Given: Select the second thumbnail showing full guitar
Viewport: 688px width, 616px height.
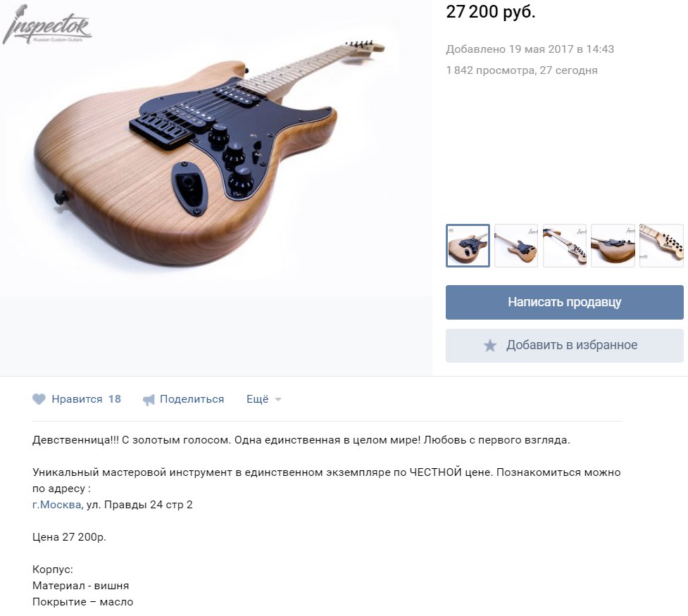Looking at the screenshot, I should [516, 246].
